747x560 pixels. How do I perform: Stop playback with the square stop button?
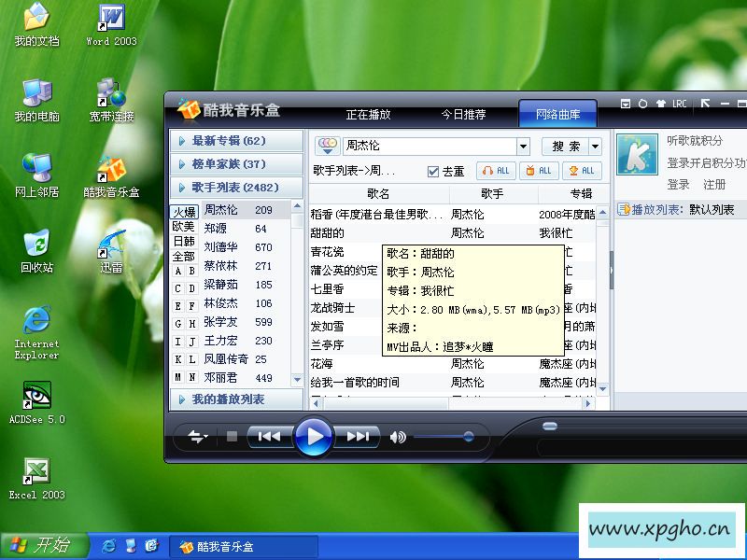click(x=232, y=436)
